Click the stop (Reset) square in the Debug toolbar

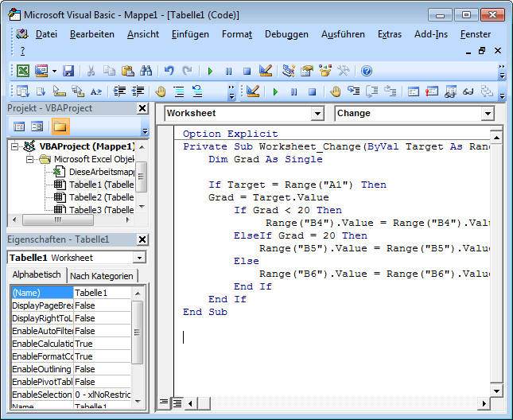point(313,92)
